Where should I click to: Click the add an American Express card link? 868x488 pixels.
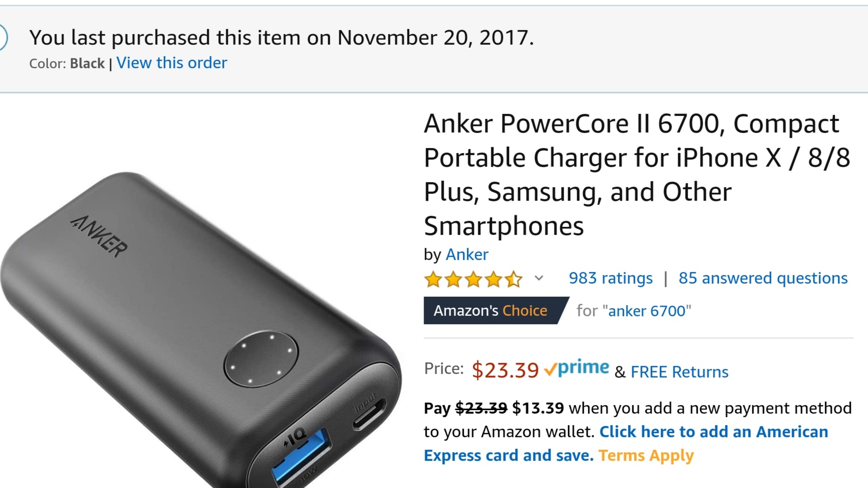tap(626, 443)
